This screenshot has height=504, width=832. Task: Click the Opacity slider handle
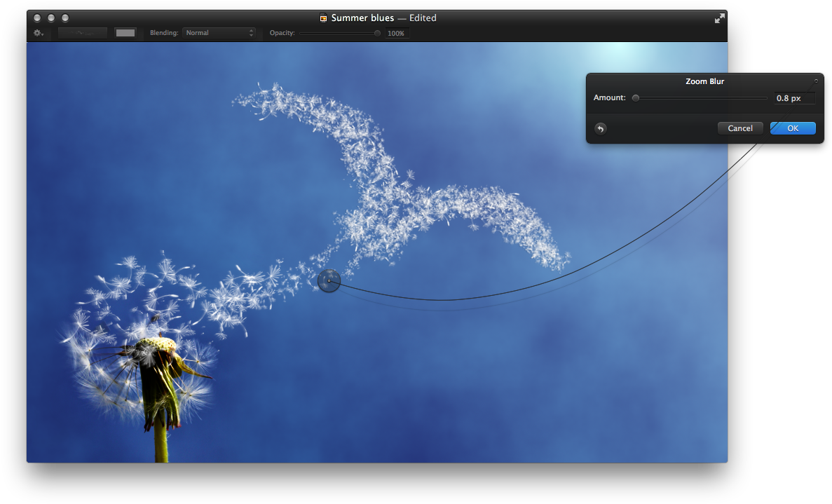tap(378, 33)
